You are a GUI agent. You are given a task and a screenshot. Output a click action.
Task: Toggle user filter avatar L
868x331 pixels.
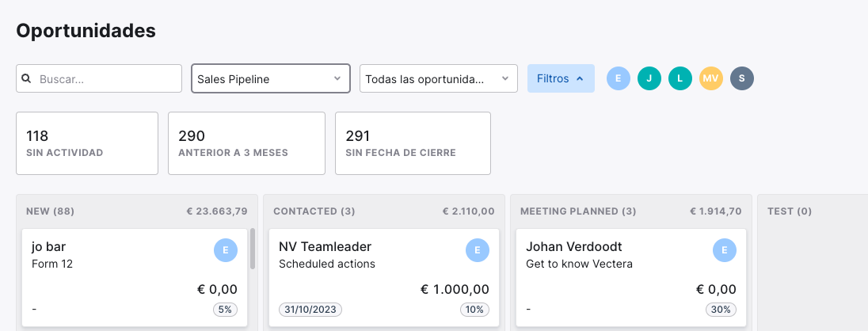point(680,78)
